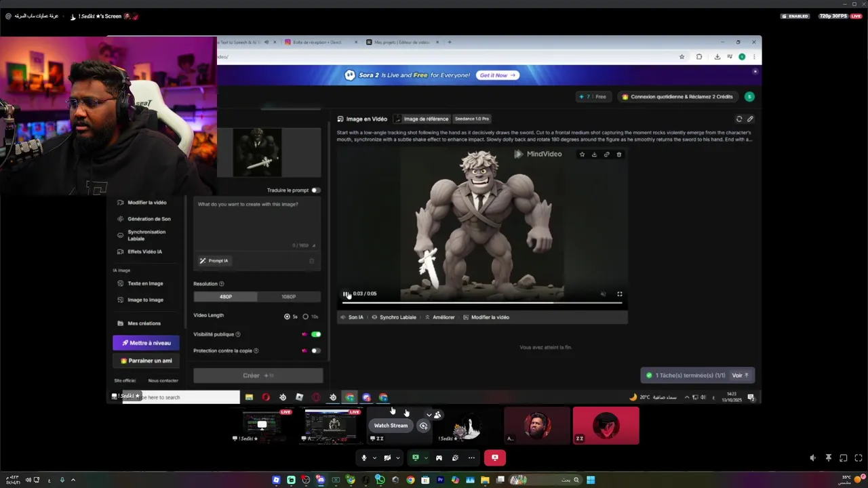Download the generated video
868x488 pixels.
(x=594, y=155)
